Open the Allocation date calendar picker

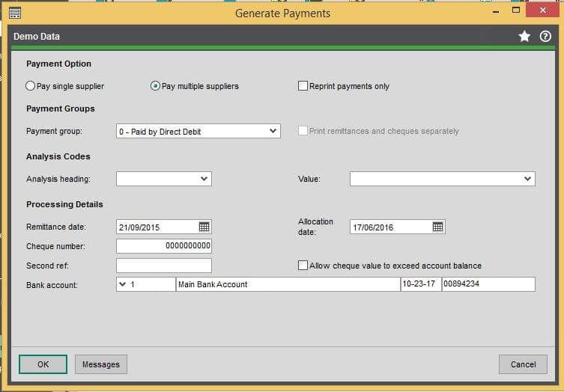[x=437, y=227]
